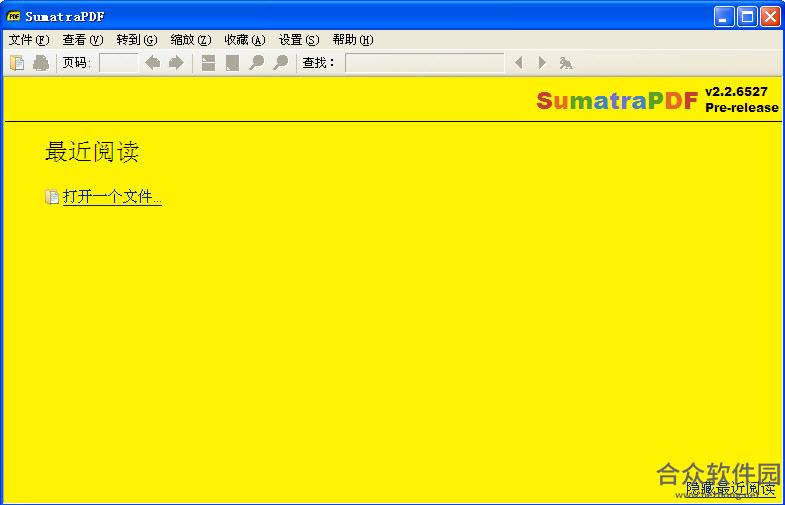Screen dimensions: 785x505
Task: Click the SumatraPDF colorful logo
Action: coord(617,101)
